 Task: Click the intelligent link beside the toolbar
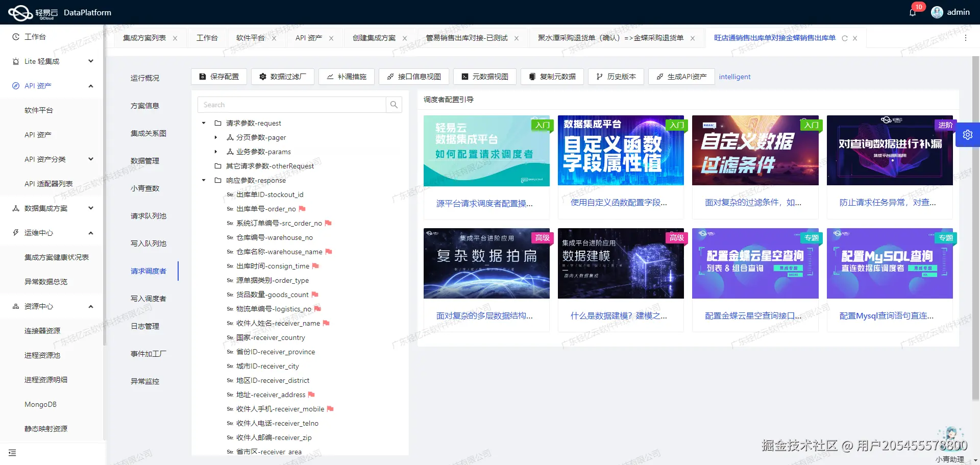point(734,77)
